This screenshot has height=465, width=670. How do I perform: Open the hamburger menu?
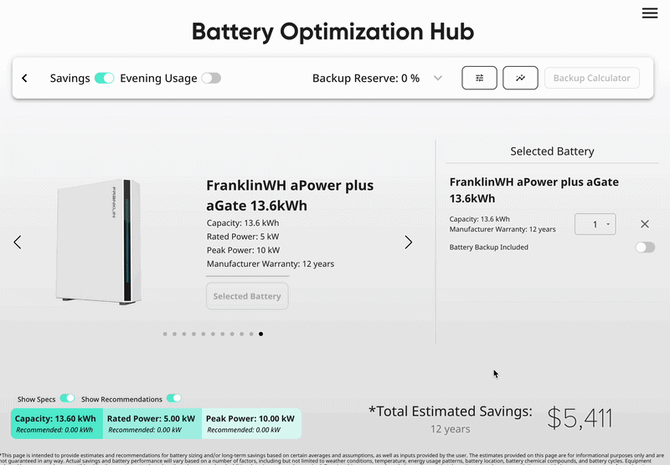point(649,13)
